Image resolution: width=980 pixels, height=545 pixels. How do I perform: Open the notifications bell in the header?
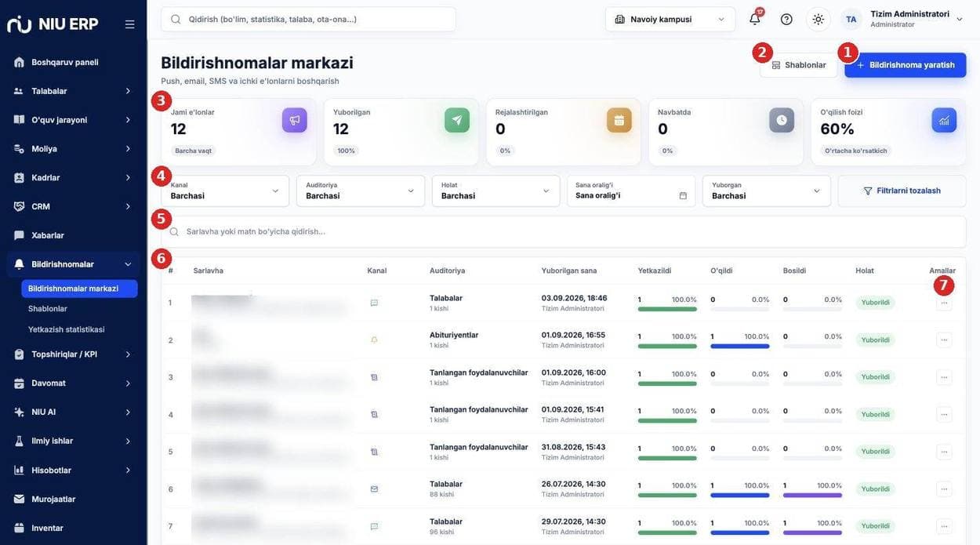[755, 19]
